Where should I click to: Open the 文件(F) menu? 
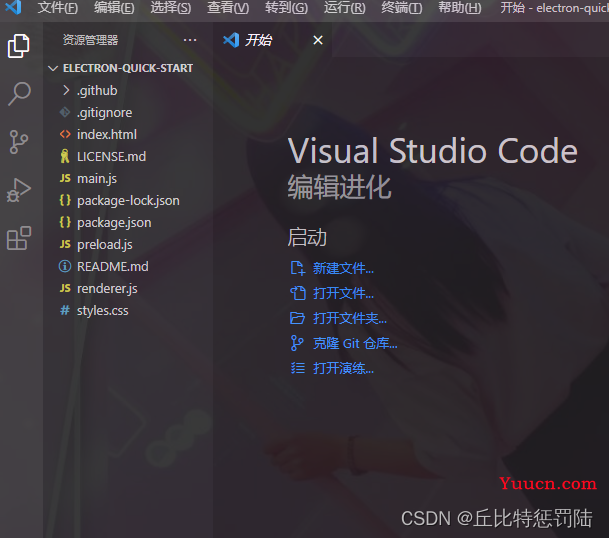coord(57,7)
